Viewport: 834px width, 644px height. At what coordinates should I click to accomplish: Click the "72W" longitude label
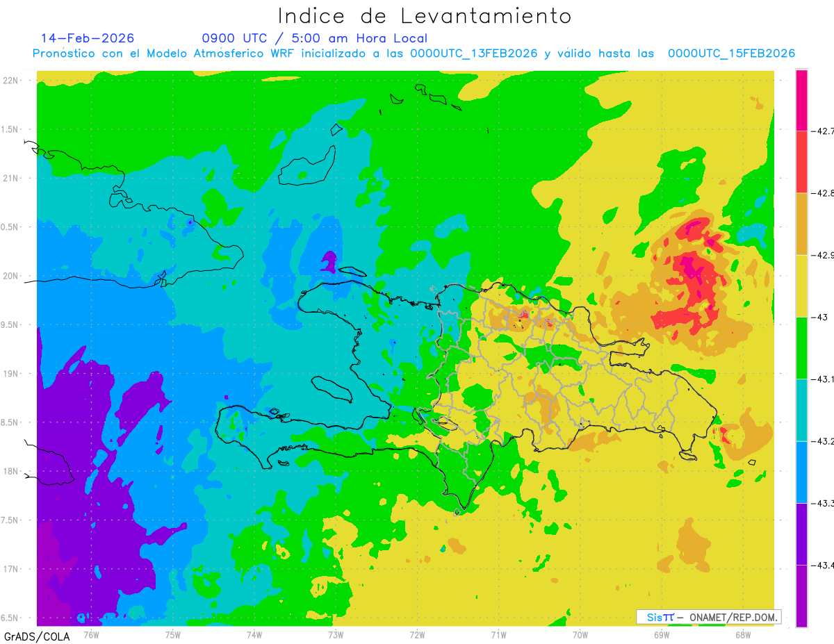click(x=417, y=634)
